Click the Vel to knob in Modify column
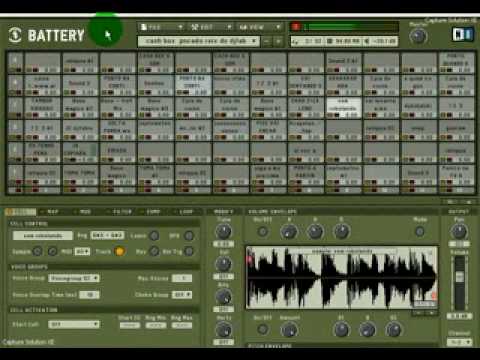480x360 pixels. click(x=224, y=330)
